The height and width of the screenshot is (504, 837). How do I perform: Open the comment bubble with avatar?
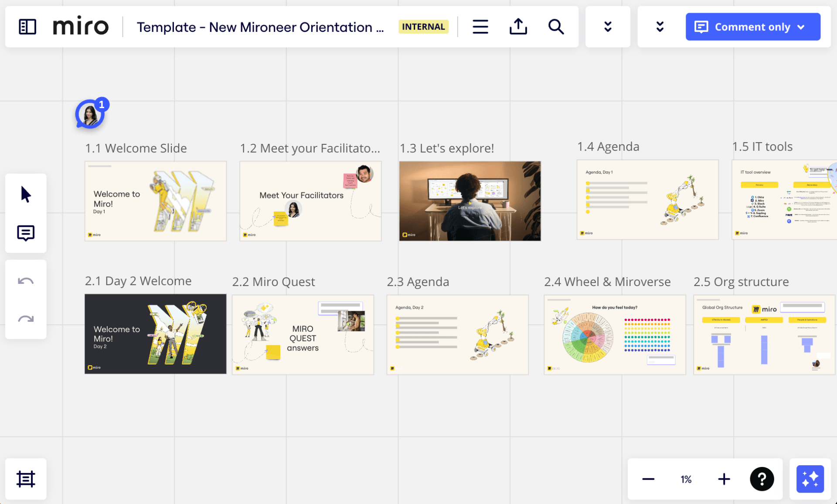pyautogui.click(x=90, y=115)
